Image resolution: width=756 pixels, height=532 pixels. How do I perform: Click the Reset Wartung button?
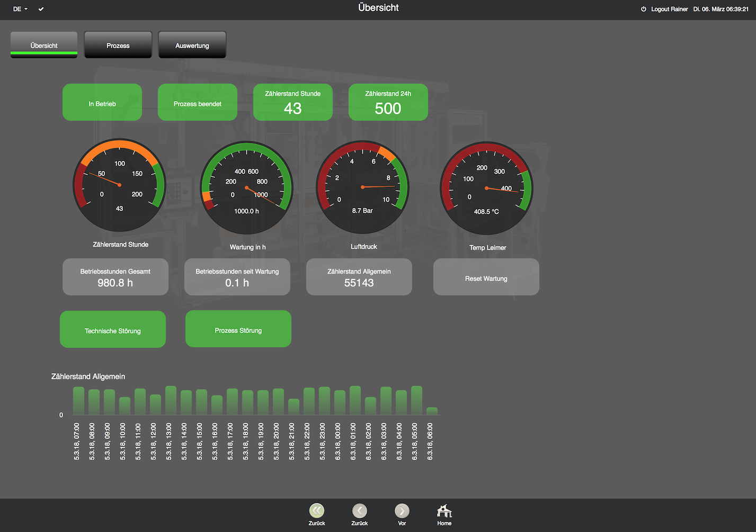point(486,277)
